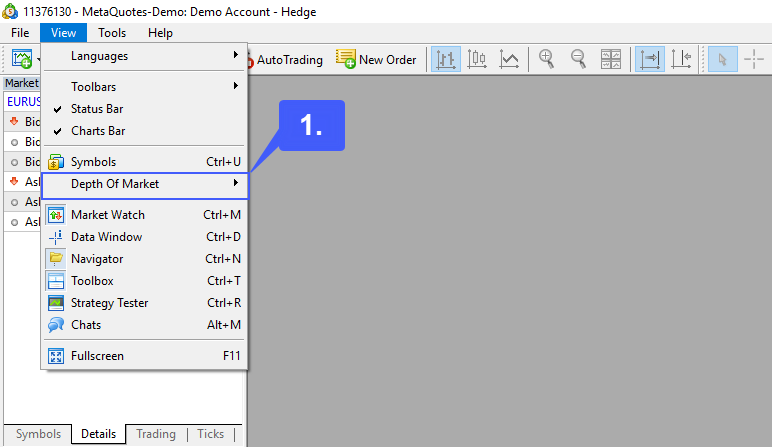Screen dimensions: 772x447
Task: Expand the Toolbars submenu
Action: (145, 87)
